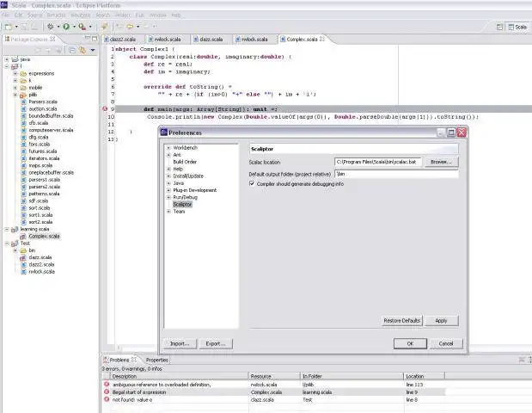Open the External Tools dropdown arrow

[x=90, y=27]
